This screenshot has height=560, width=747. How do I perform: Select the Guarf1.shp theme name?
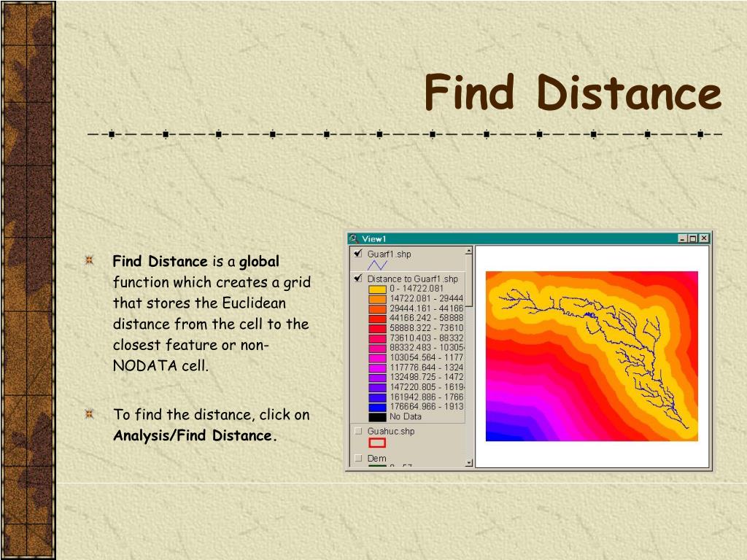coord(390,254)
